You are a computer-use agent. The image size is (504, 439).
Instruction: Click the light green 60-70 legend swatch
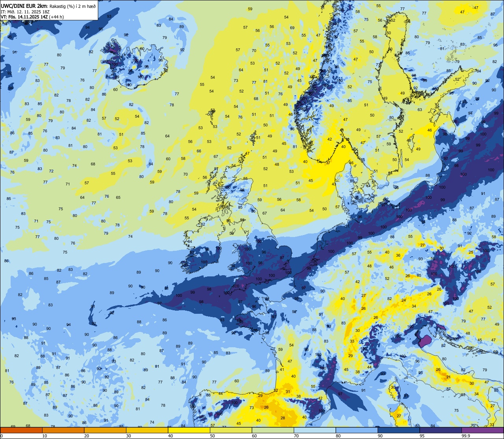pos(272,430)
